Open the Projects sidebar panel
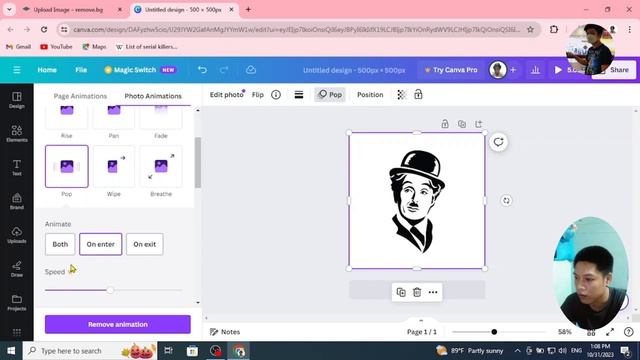 coord(17,303)
